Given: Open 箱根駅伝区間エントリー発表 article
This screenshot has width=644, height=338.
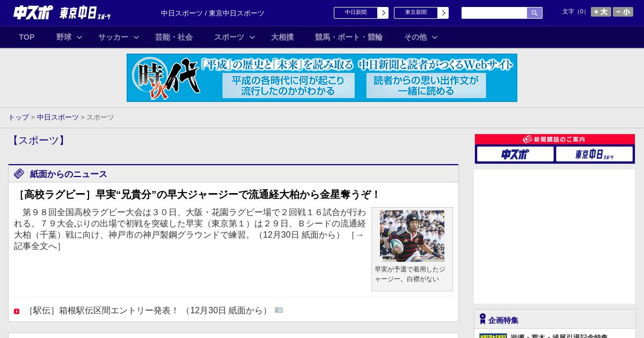Looking at the screenshot, I should [148, 311].
